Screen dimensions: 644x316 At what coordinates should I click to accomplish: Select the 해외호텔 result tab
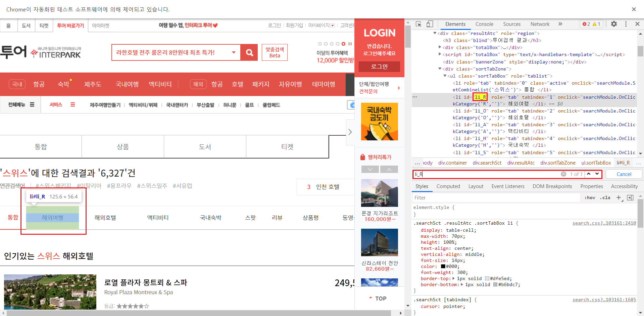105,218
